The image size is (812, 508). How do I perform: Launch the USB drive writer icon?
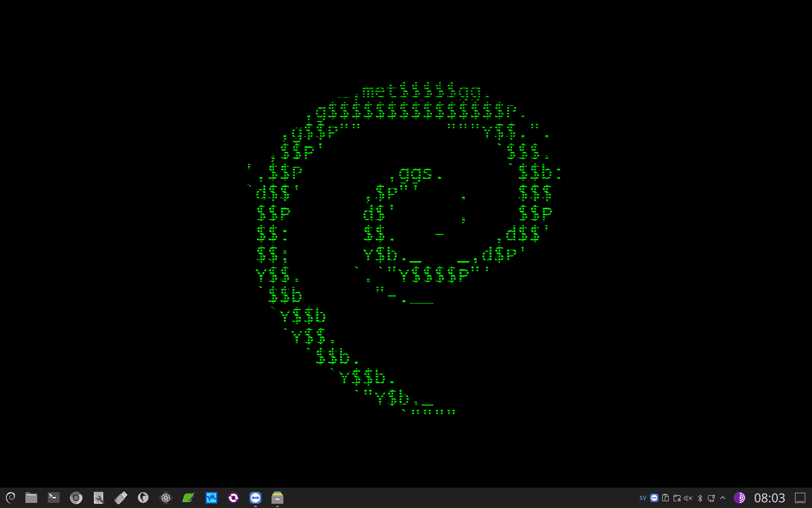121,497
